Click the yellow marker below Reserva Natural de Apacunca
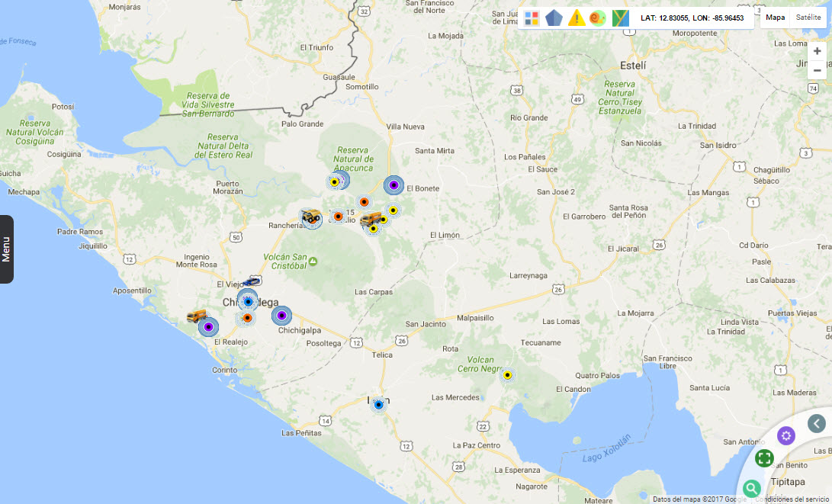Screen dimensions: 832x504 334,182
